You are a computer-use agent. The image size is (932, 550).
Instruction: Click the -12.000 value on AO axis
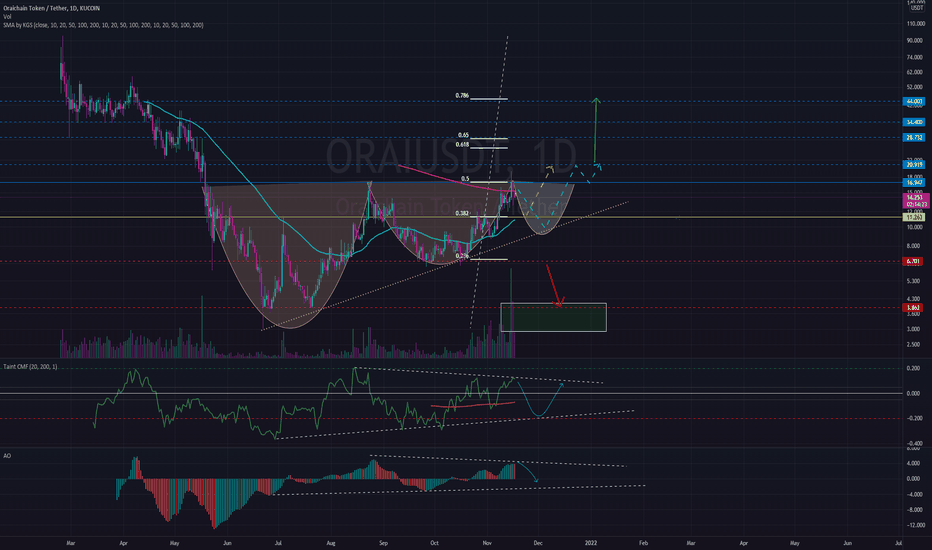tap(915, 525)
